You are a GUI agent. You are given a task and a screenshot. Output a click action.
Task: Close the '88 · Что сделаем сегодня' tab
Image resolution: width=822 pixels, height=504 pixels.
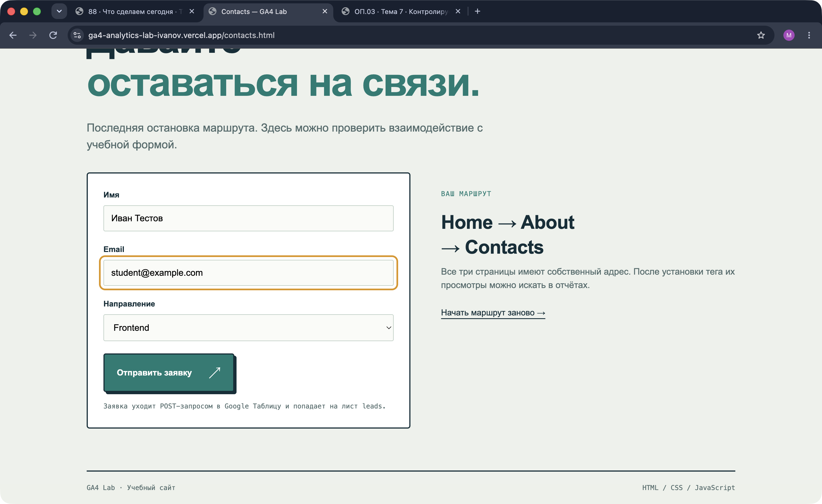tap(192, 11)
